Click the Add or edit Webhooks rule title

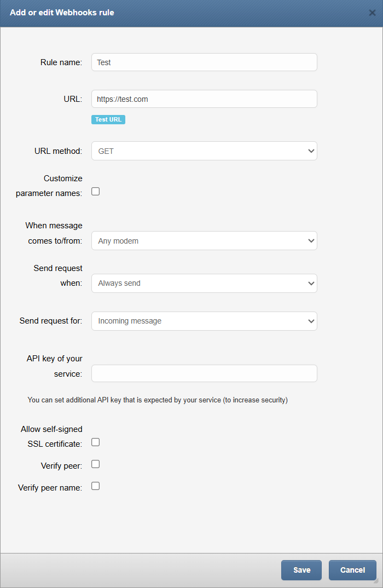pyautogui.click(x=62, y=13)
